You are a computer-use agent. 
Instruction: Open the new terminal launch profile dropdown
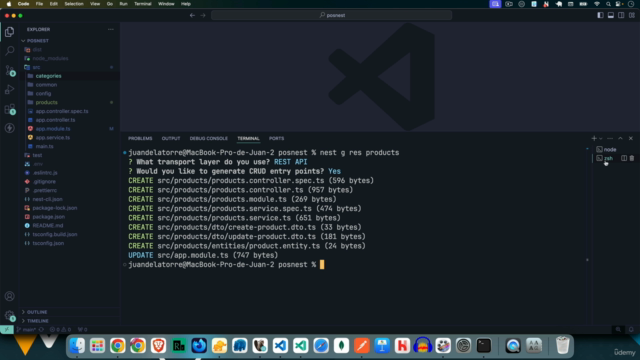[x=600, y=139]
